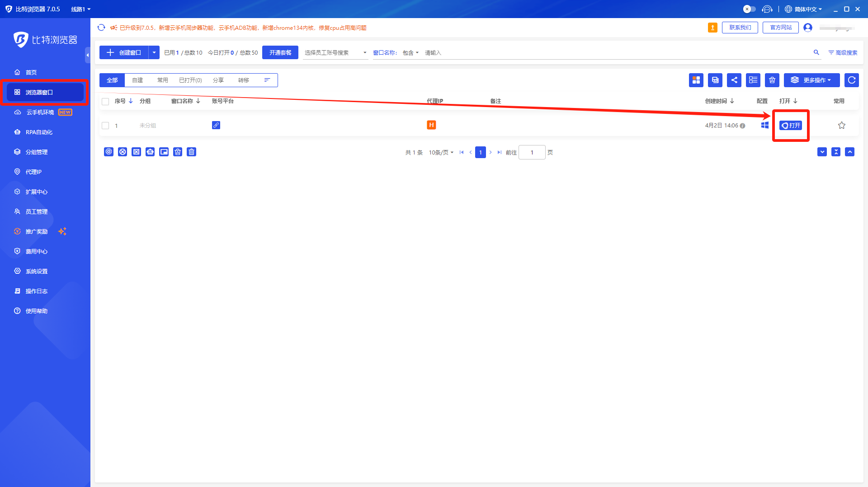
Task: Open 系统设置 from the sidebar
Action: [36, 271]
